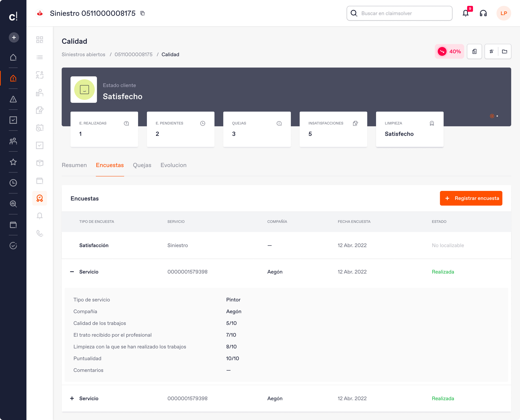Open the clock history icon in dark sidebar
The height and width of the screenshot is (420, 520).
[x=13, y=183]
